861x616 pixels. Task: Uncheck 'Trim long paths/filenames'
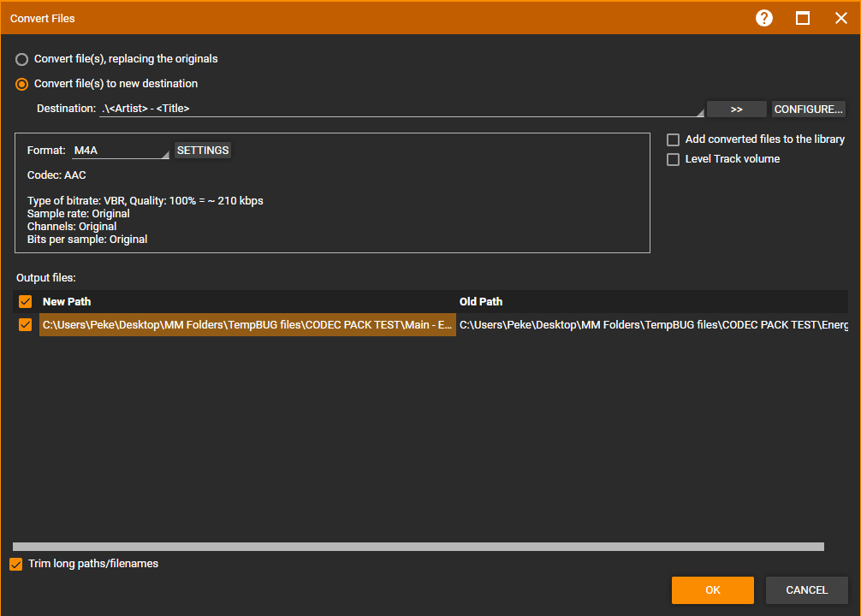[16, 564]
